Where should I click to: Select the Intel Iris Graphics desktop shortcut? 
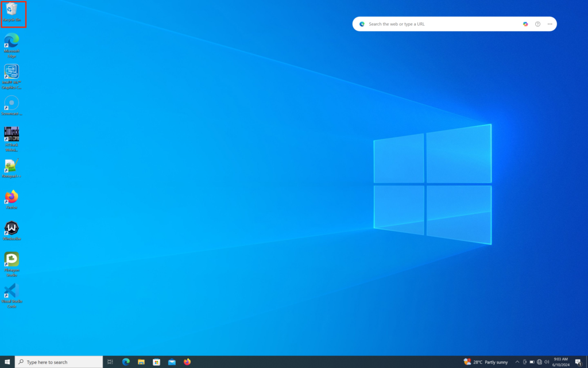[x=11, y=76]
